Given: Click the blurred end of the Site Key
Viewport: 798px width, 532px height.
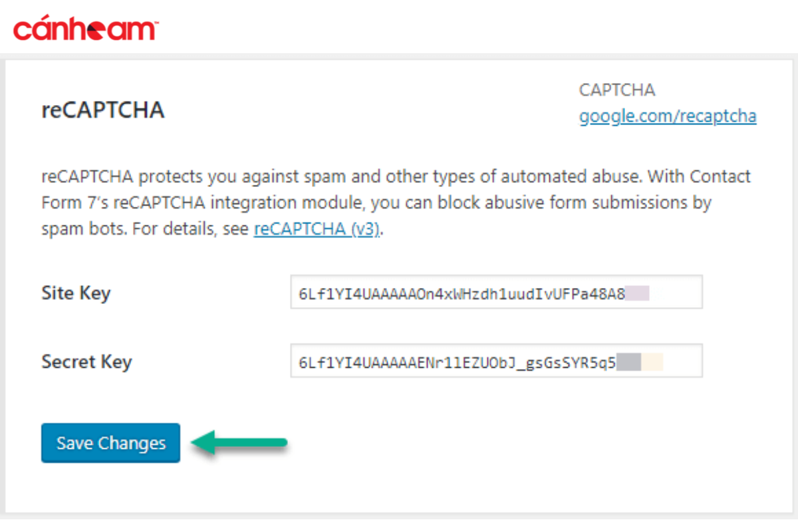Looking at the screenshot, I should 637,293.
